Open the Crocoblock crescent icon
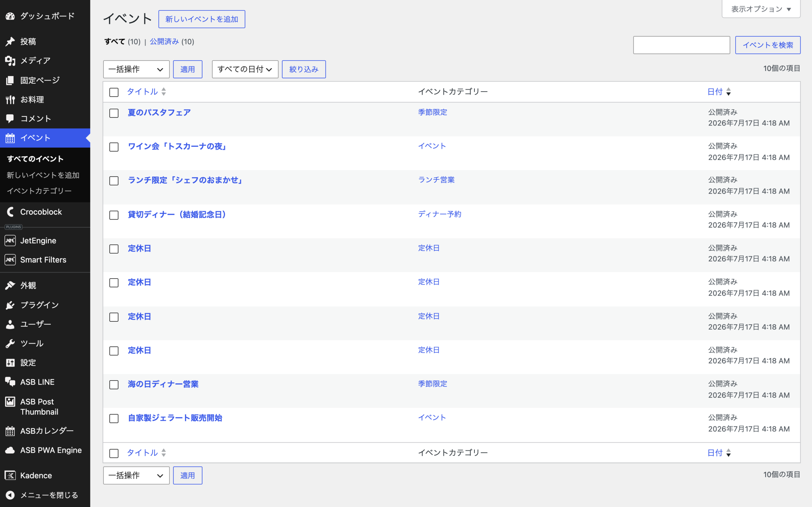 tap(10, 212)
